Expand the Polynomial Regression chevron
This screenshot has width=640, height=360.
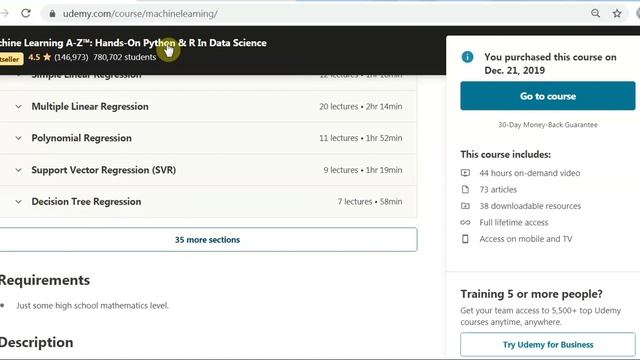(18, 138)
